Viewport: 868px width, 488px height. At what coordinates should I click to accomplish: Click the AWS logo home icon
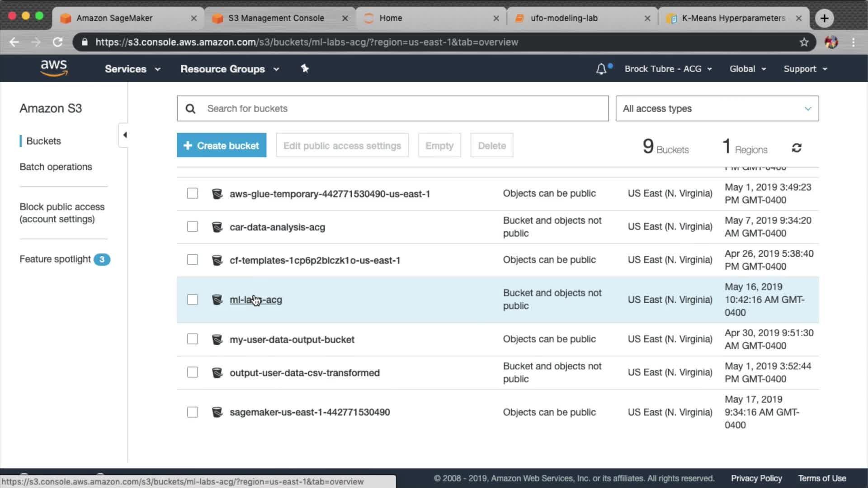click(54, 68)
